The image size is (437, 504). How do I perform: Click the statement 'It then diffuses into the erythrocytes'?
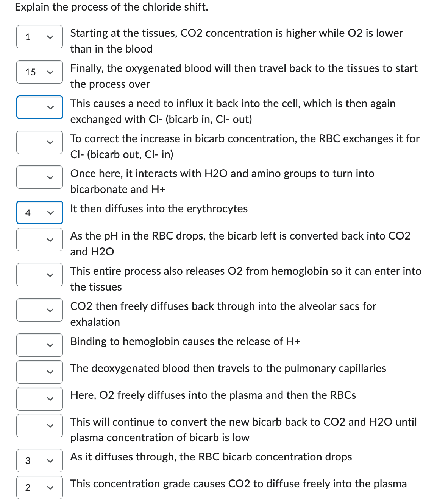pyautogui.click(x=159, y=208)
